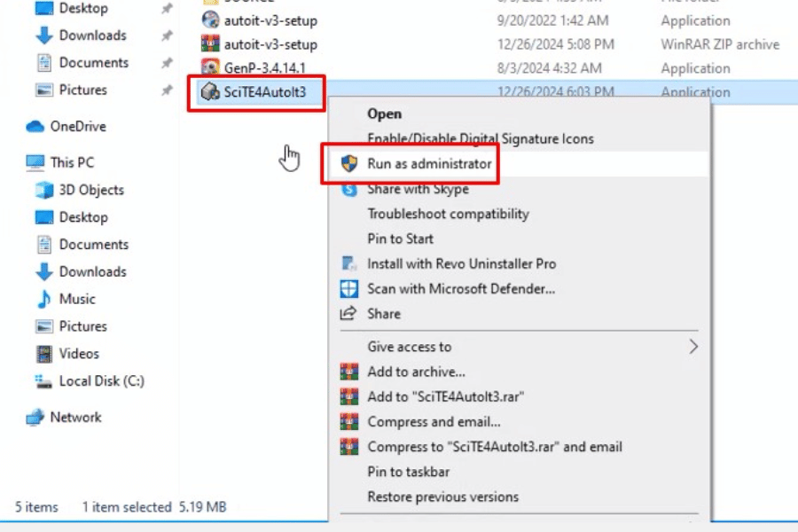Image resolution: width=798 pixels, height=532 pixels.
Task: Select Troubleshoot compatibility menu entry
Action: coord(448,214)
